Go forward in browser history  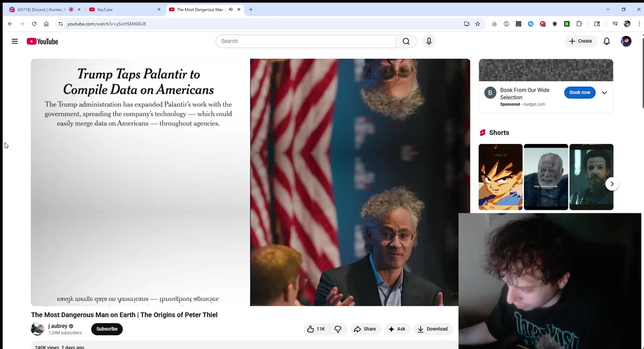pos(22,24)
